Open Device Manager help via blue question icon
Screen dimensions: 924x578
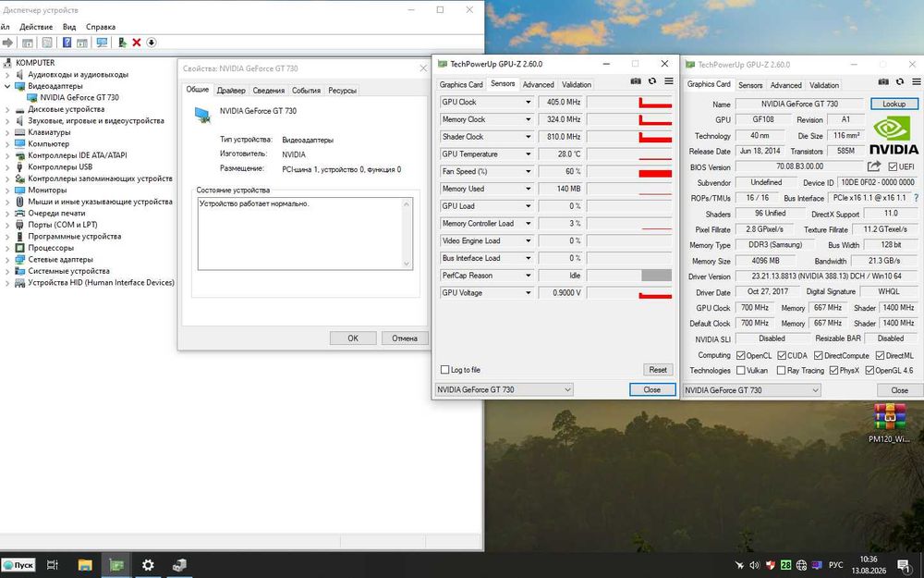click(x=67, y=43)
